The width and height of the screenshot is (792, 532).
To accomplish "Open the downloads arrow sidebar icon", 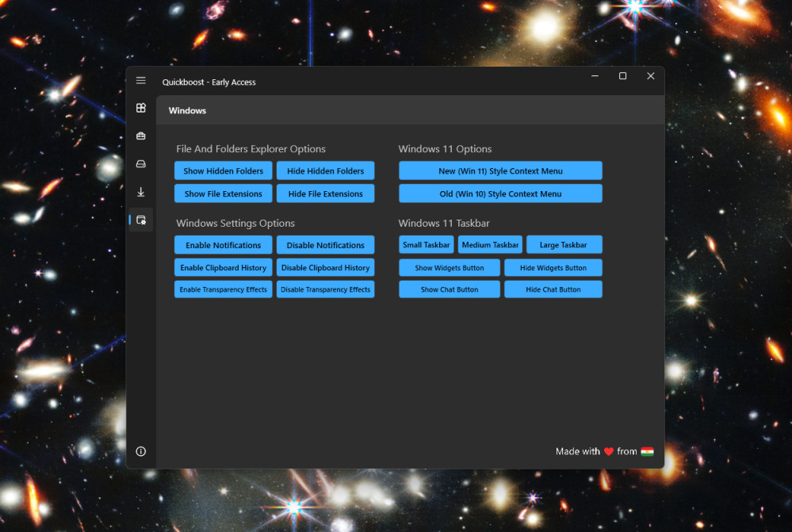I will pos(141,192).
